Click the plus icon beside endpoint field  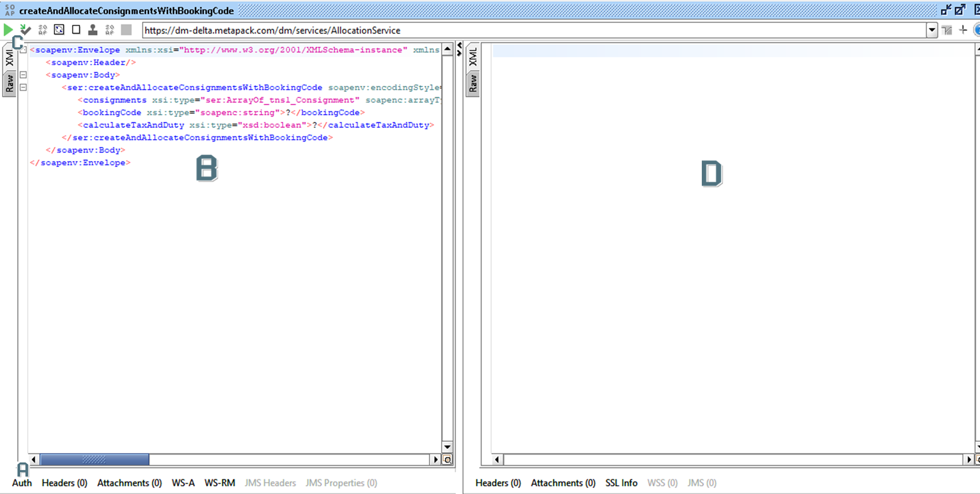pos(963,30)
